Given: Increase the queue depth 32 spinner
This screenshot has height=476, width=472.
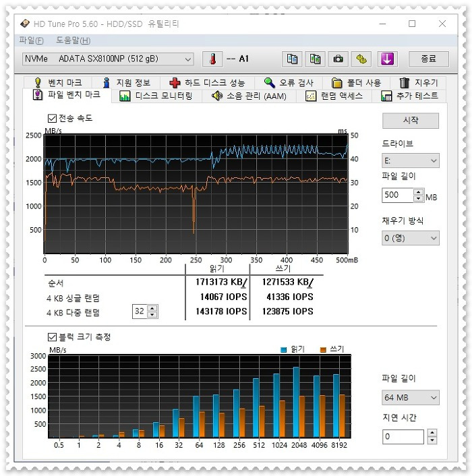Looking at the screenshot, I should tap(152, 308).
